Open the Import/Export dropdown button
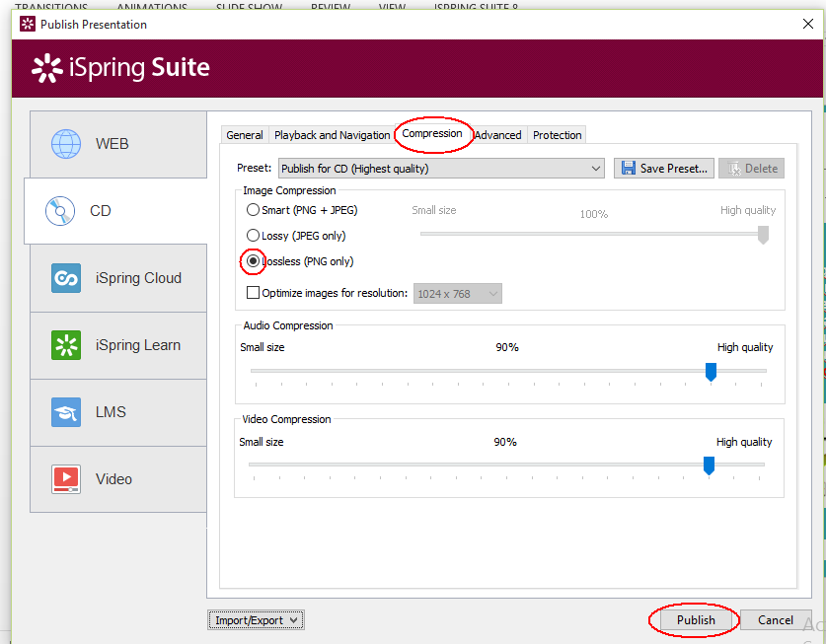Screen dimensions: 826x644 pyautogui.click(x=256, y=620)
